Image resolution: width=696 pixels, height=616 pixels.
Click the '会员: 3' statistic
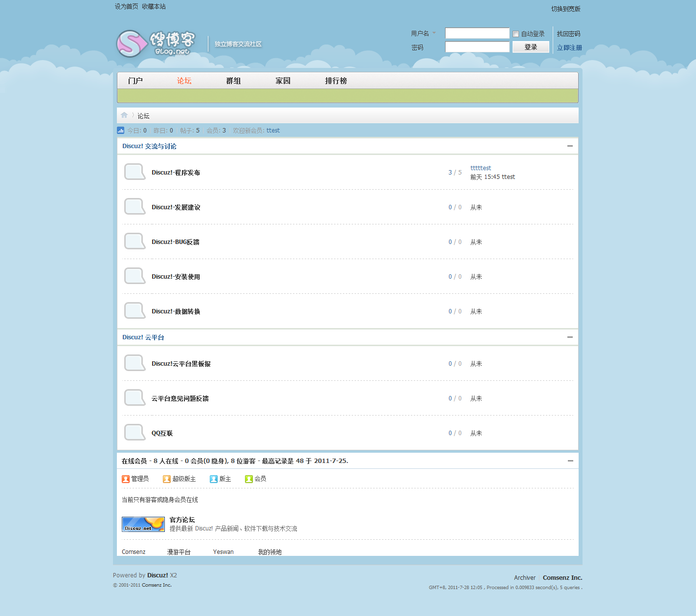click(216, 131)
